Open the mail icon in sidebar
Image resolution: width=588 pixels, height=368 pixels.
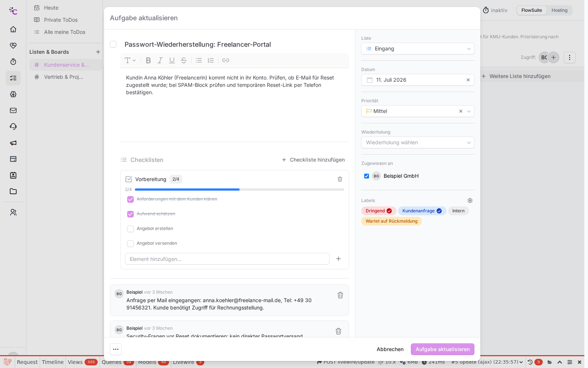tap(13, 110)
